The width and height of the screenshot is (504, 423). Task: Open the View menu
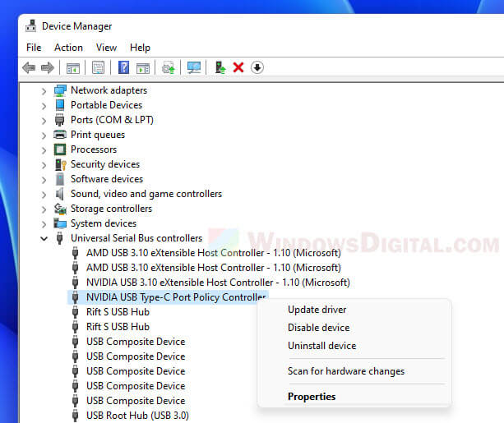[x=106, y=48]
